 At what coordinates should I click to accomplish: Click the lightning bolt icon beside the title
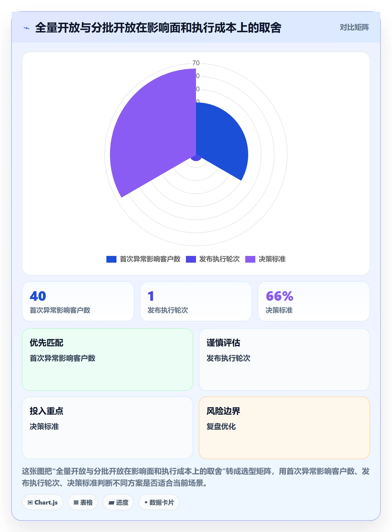tap(27, 28)
